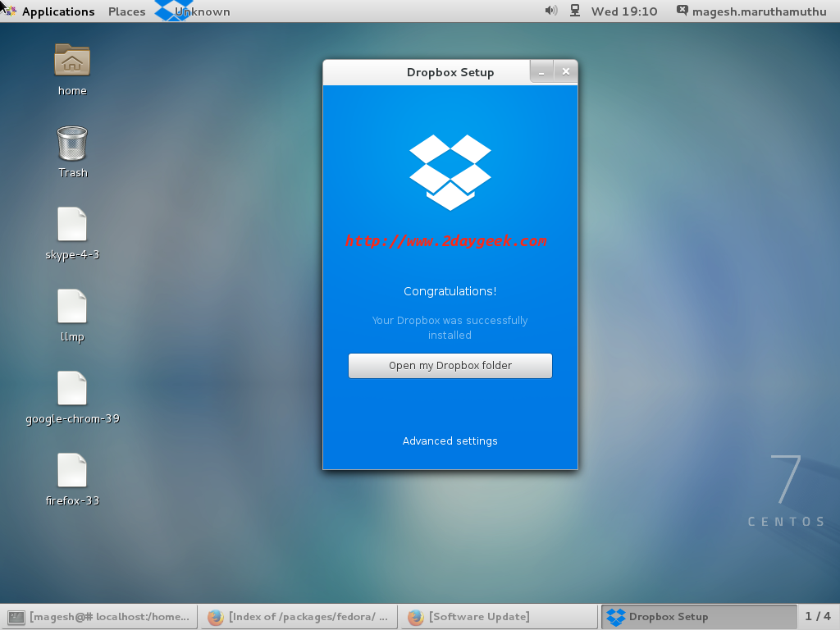This screenshot has height=630, width=840.
Task: Switch to Index of /packages/fedora/ Firefox window
Action: pyautogui.click(x=299, y=617)
